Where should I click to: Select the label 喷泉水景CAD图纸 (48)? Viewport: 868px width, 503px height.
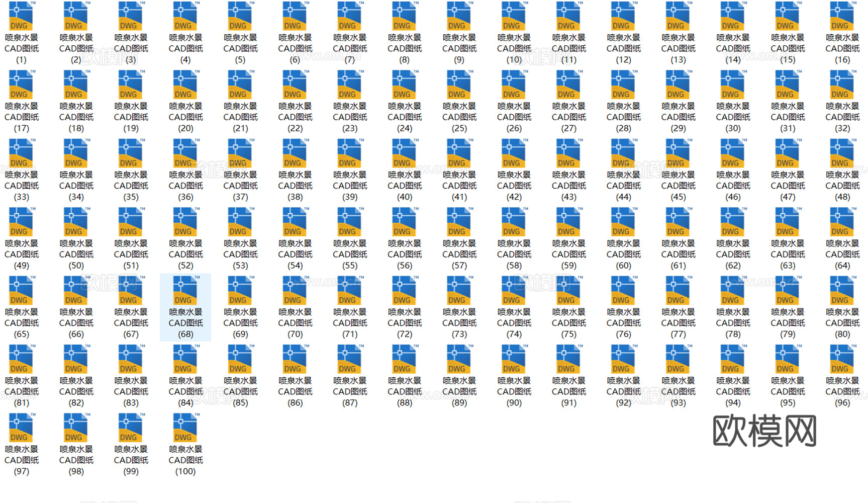842,186
